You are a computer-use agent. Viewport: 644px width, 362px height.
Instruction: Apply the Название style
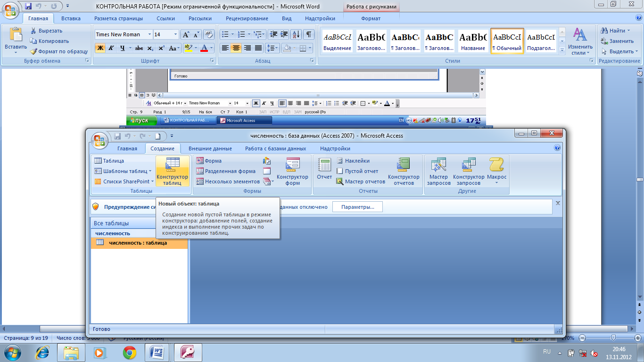[x=473, y=41]
